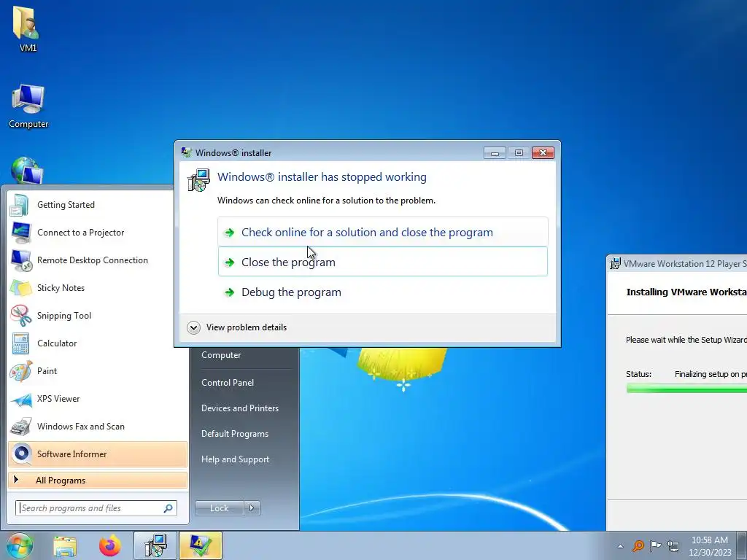Click the Windows Start orb
Image resolution: width=747 pixels, height=560 pixels.
click(19, 545)
